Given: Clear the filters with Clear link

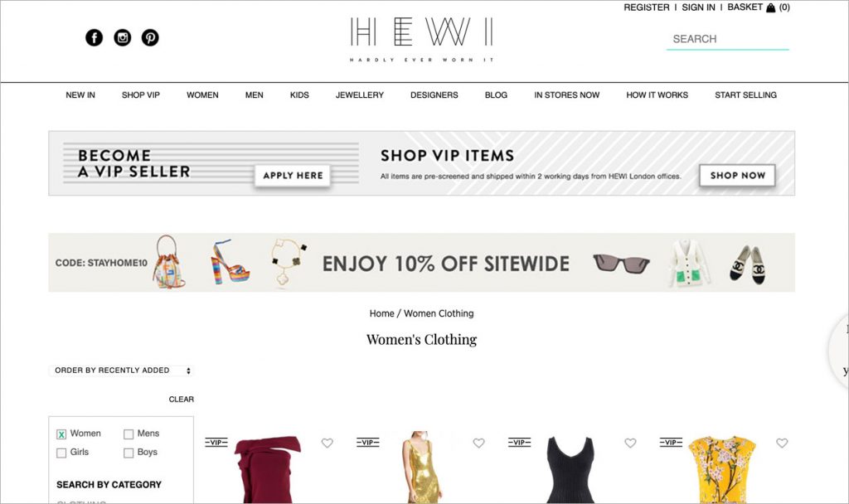Looking at the screenshot, I should tap(182, 399).
